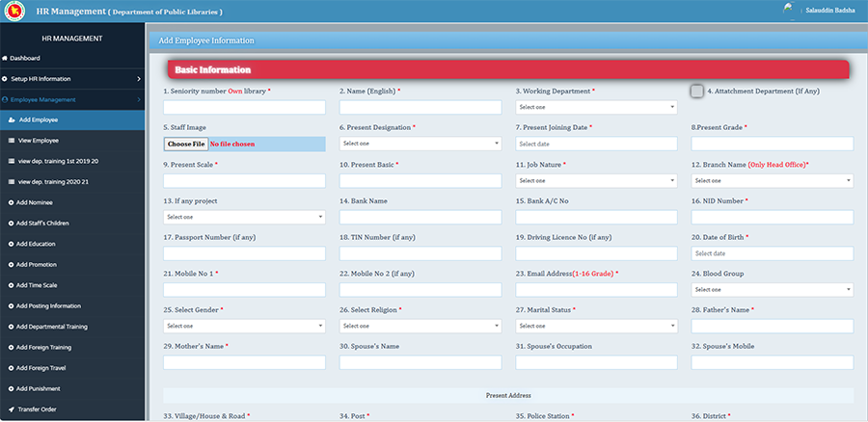Click the Father's Name input field
Viewport: 868px width, 422px height.
pos(773,327)
